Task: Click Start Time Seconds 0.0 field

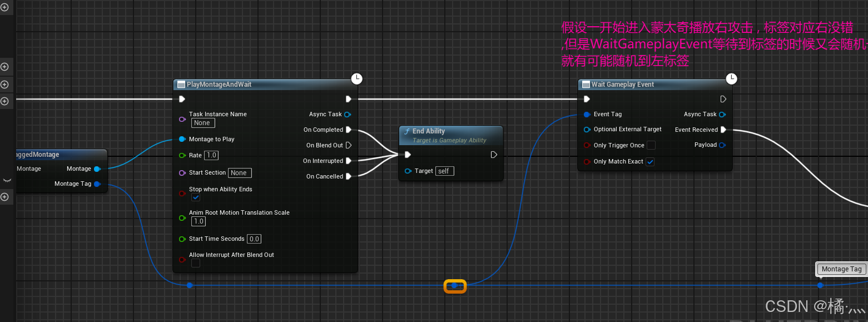Action: tap(254, 239)
